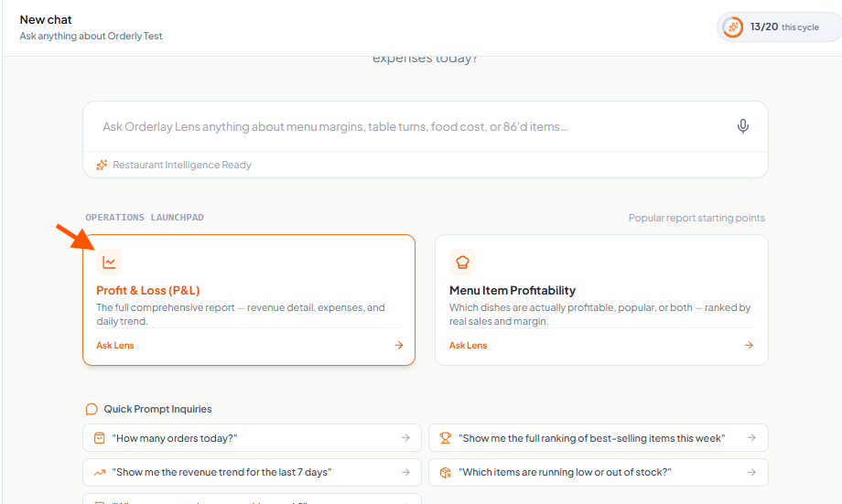The height and width of the screenshot is (504, 842).
Task: Click the arrow on Profit & Loss card
Action: coord(398,345)
